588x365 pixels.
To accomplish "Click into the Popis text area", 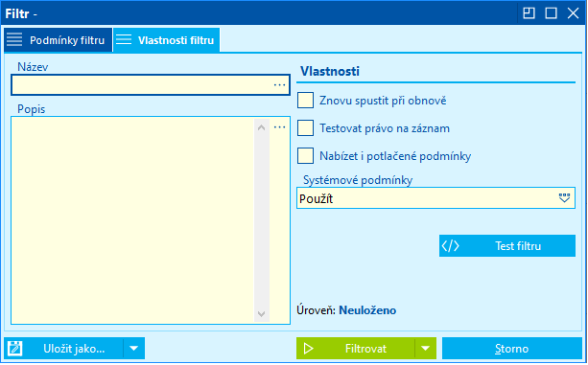I will click(133, 220).
